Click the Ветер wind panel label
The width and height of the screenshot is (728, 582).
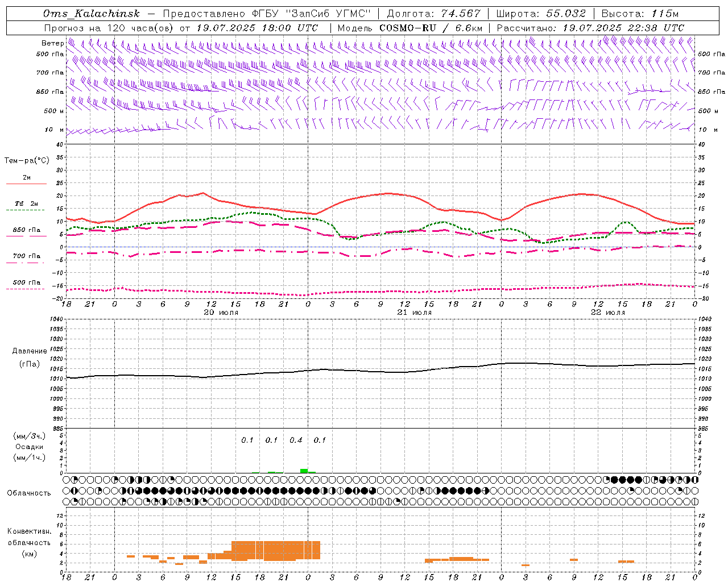52,43
